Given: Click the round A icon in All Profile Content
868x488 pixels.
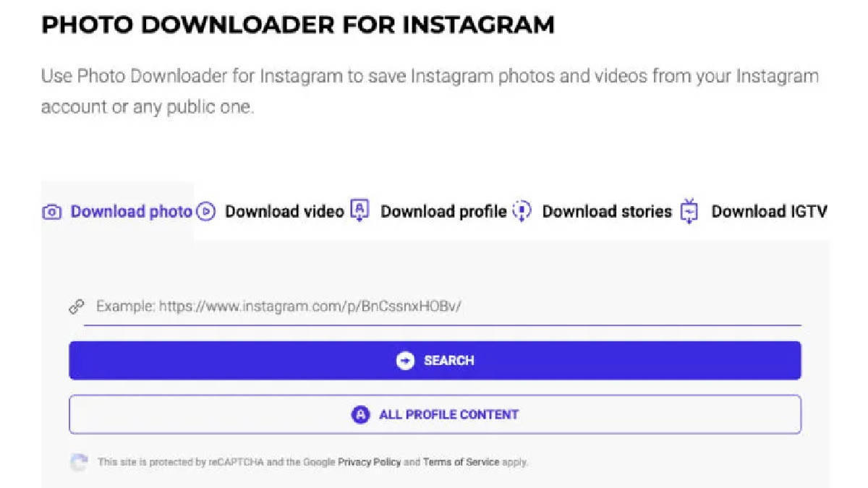Looking at the screenshot, I should point(360,415).
